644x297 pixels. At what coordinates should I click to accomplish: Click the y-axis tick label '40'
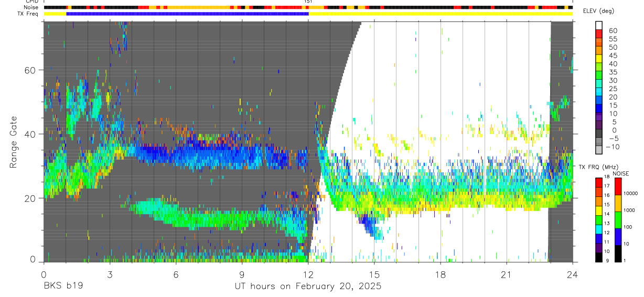[x=30, y=134]
